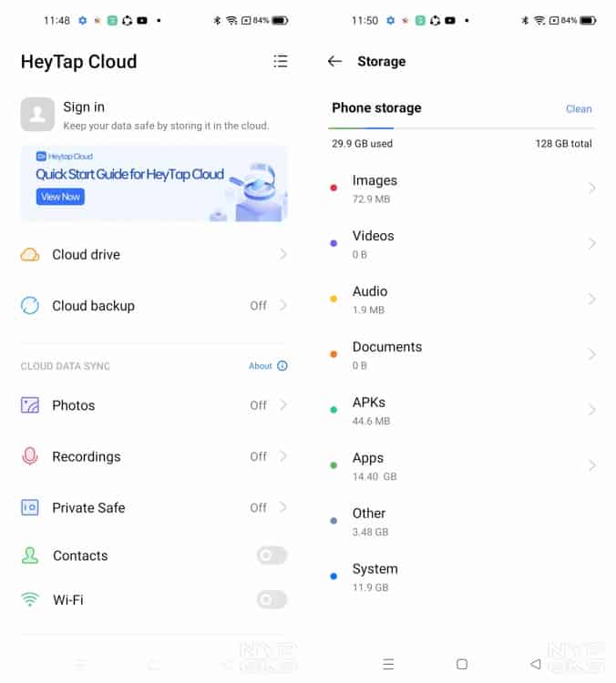Tap the Storage page title
The width and height of the screenshot is (616, 683).
click(x=382, y=61)
